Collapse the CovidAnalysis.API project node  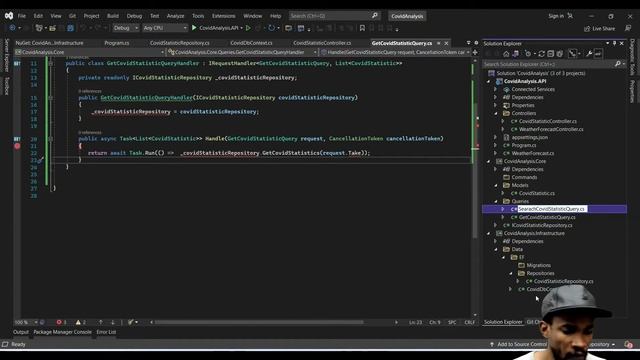point(489,81)
